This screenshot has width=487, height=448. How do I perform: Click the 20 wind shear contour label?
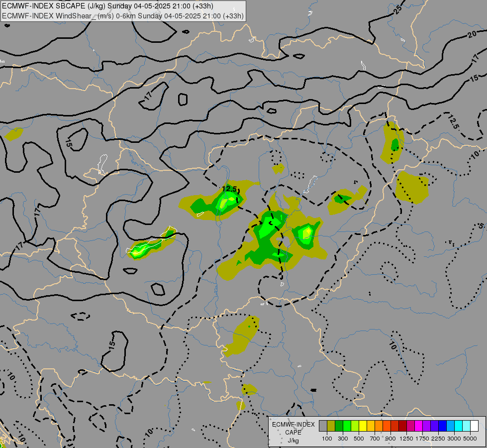(x=472, y=33)
